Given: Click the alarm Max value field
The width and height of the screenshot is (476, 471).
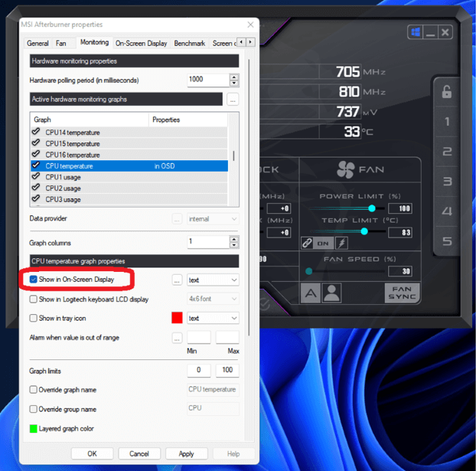Looking at the screenshot, I should [x=227, y=337].
